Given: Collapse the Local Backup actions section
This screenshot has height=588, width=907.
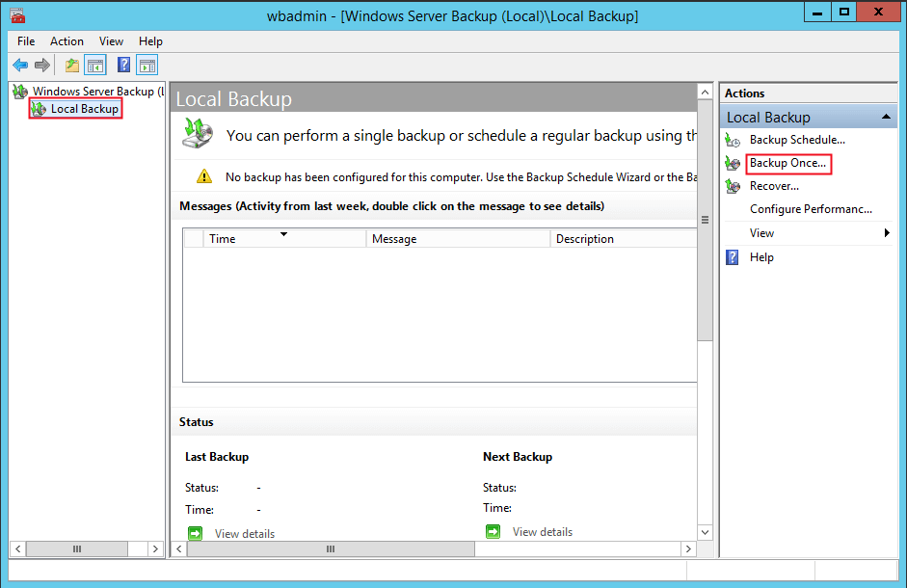Looking at the screenshot, I should click(x=886, y=117).
